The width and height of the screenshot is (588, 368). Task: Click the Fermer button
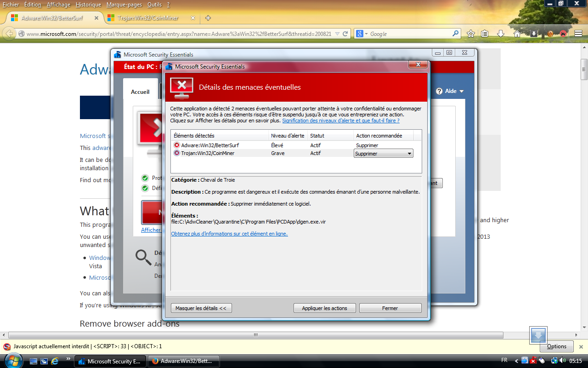[x=390, y=308]
